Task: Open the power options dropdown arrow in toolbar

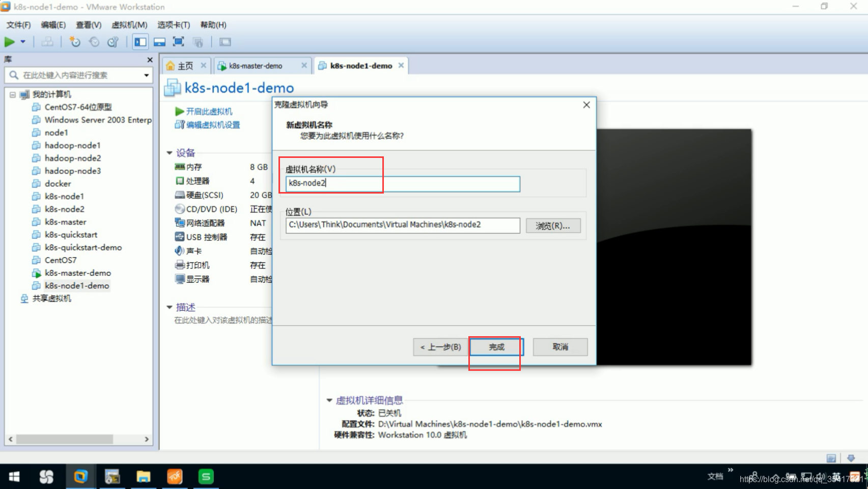Action: [x=23, y=42]
